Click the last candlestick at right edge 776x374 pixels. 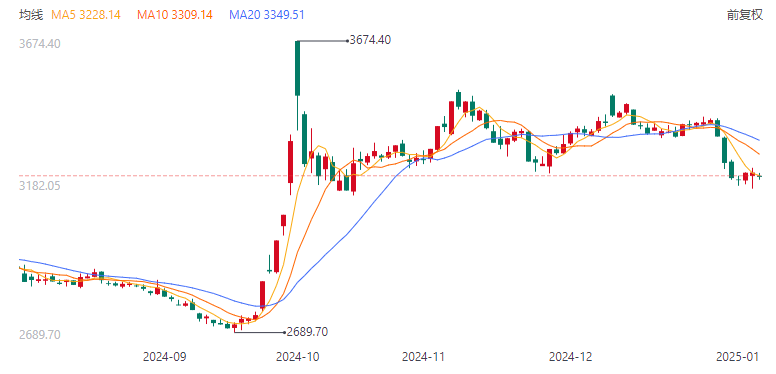click(x=760, y=176)
